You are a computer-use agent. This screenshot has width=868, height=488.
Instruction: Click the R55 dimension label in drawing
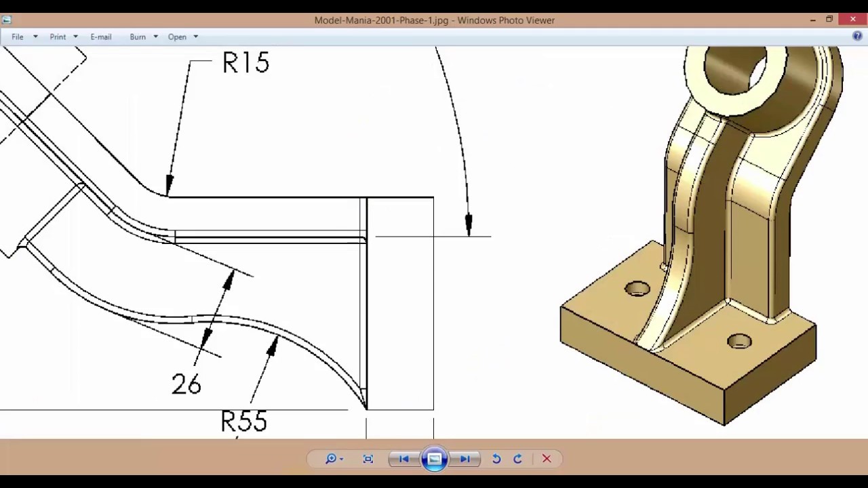pos(244,422)
